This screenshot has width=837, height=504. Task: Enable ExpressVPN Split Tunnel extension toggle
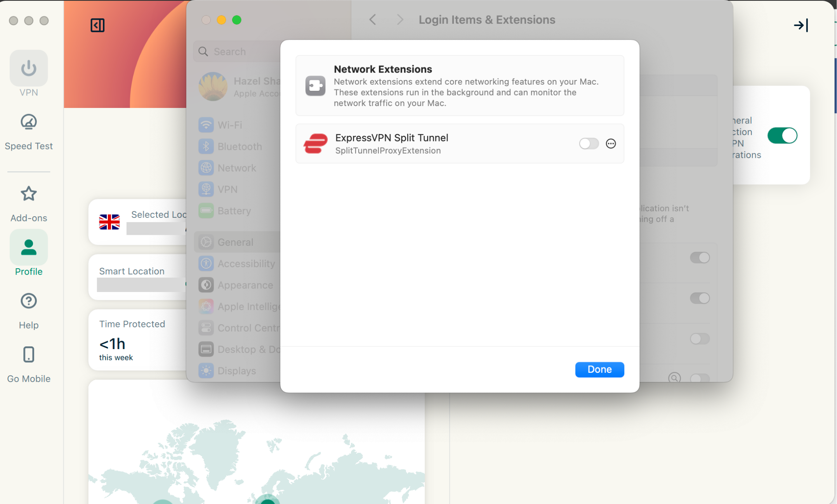click(589, 144)
